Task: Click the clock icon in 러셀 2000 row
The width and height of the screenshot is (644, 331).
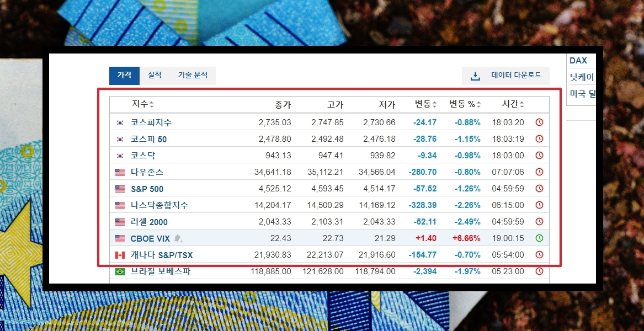Action: point(539,222)
